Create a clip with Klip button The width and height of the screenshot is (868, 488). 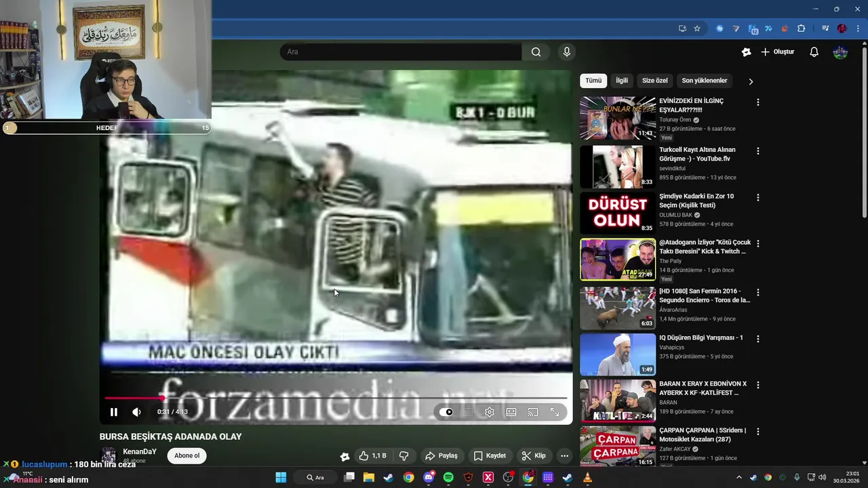click(x=534, y=455)
